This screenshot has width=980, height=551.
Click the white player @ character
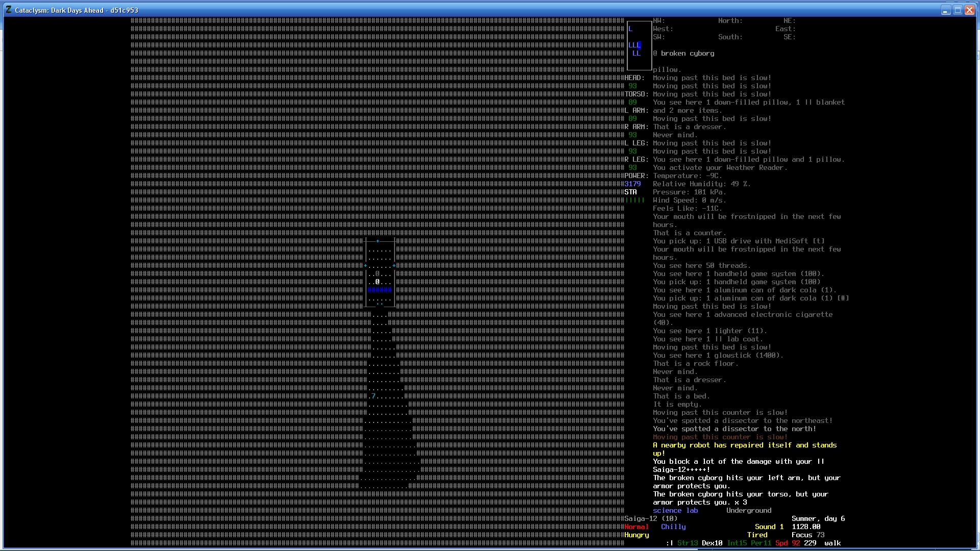click(378, 282)
